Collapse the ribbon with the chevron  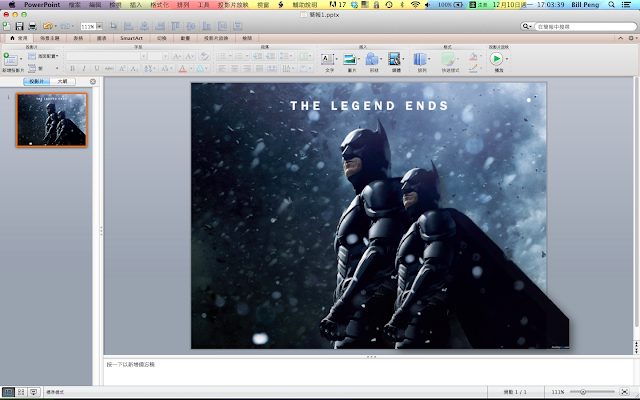pos(620,38)
